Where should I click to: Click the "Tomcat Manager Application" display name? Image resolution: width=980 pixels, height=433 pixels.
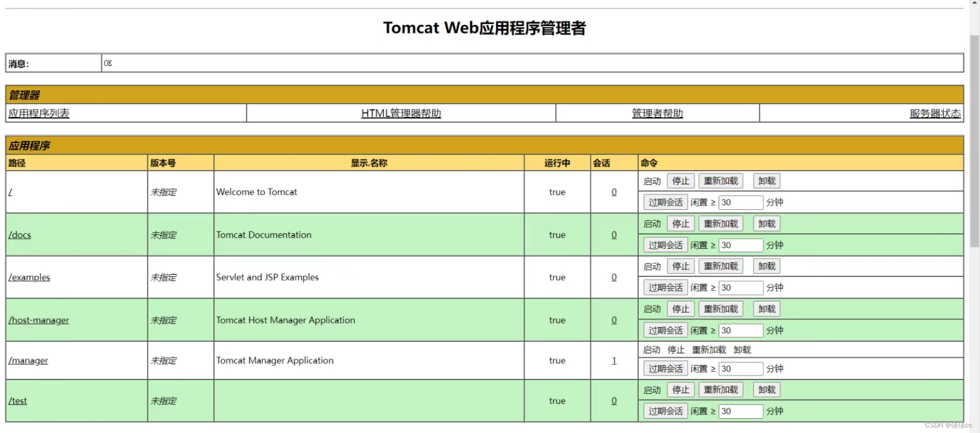click(x=275, y=360)
